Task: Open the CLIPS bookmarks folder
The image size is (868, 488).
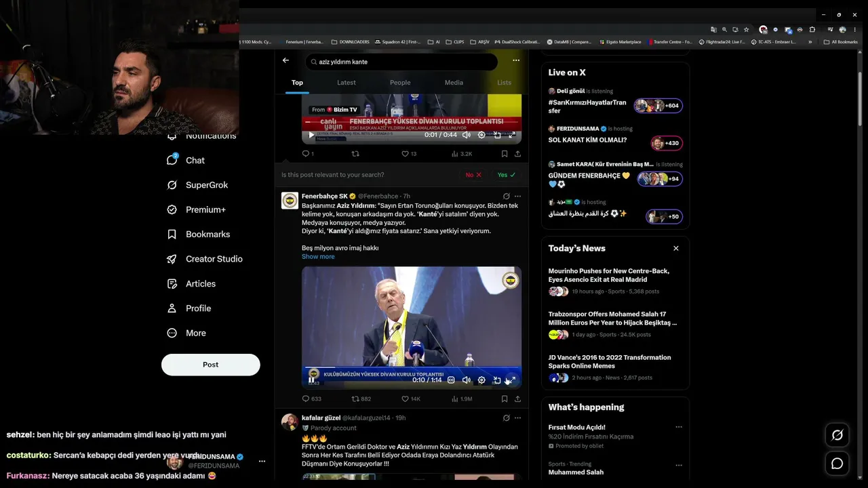Action: [455, 42]
